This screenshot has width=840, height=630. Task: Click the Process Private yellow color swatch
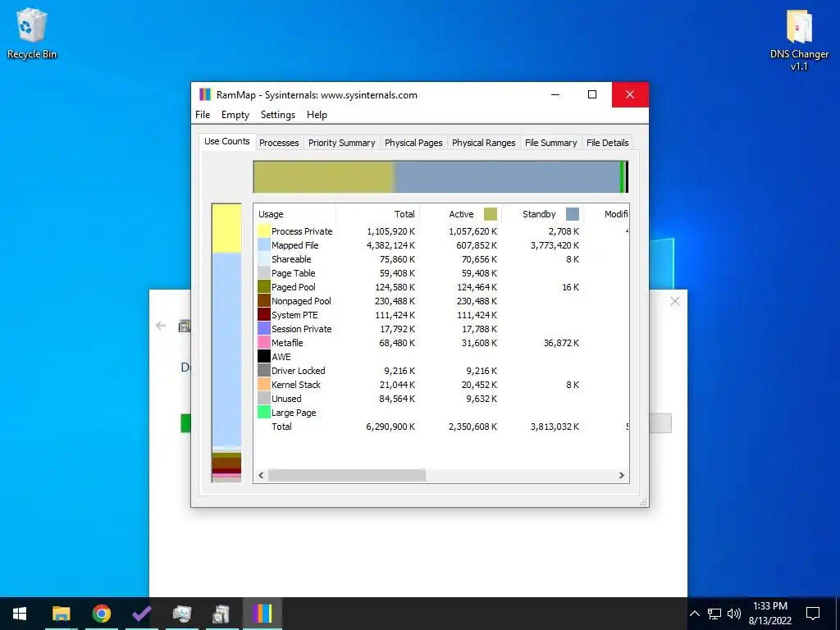point(264,231)
